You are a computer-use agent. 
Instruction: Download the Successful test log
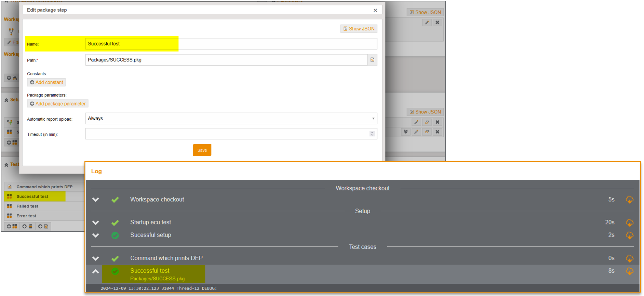click(629, 271)
